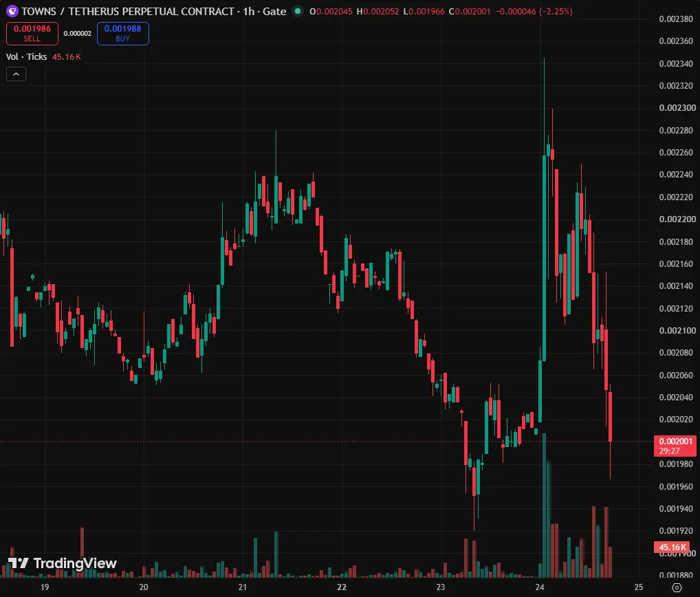Click the C0.002001 close value
The image size is (700, 597).
tap(470, 11)
